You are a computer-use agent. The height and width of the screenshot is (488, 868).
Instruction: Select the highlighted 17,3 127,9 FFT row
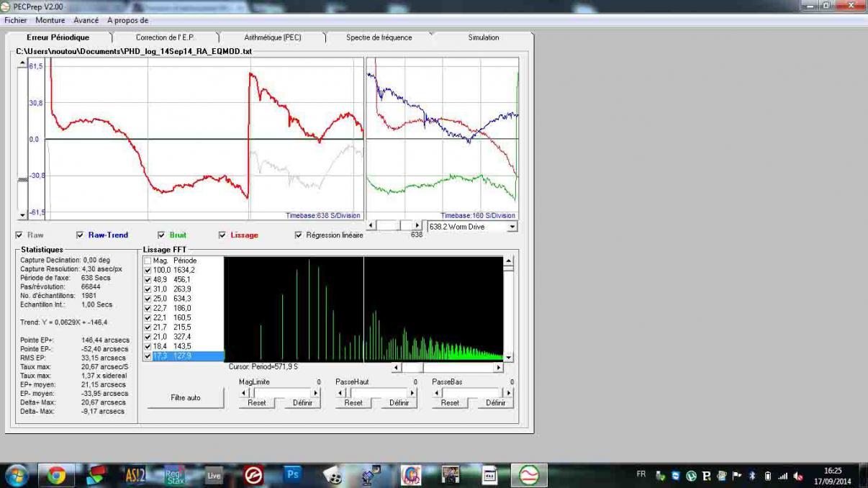click(184, 356)
